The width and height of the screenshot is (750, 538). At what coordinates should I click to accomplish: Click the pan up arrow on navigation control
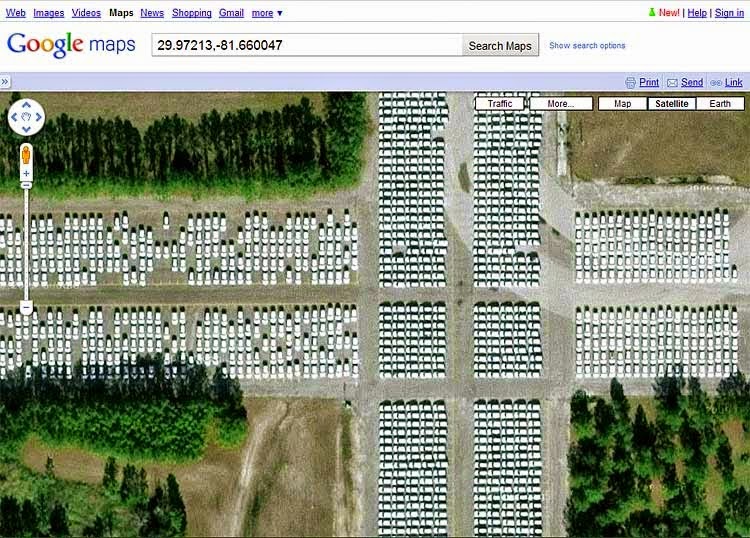(x=26, y=105)
